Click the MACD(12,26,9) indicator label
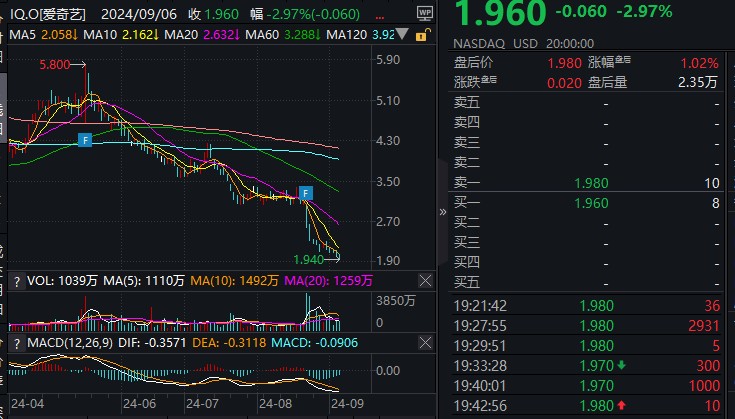Viewport: 735px width, 419px height. click(x=70, y=343)
